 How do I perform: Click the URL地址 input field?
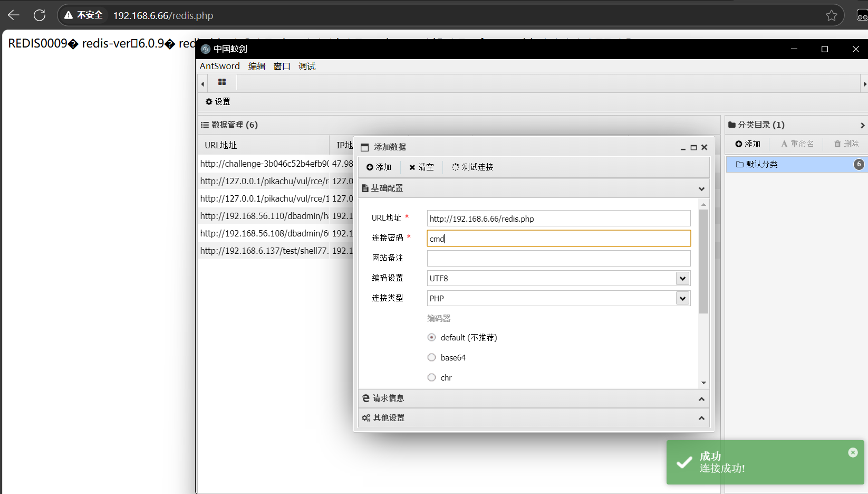tap(558, 218)
